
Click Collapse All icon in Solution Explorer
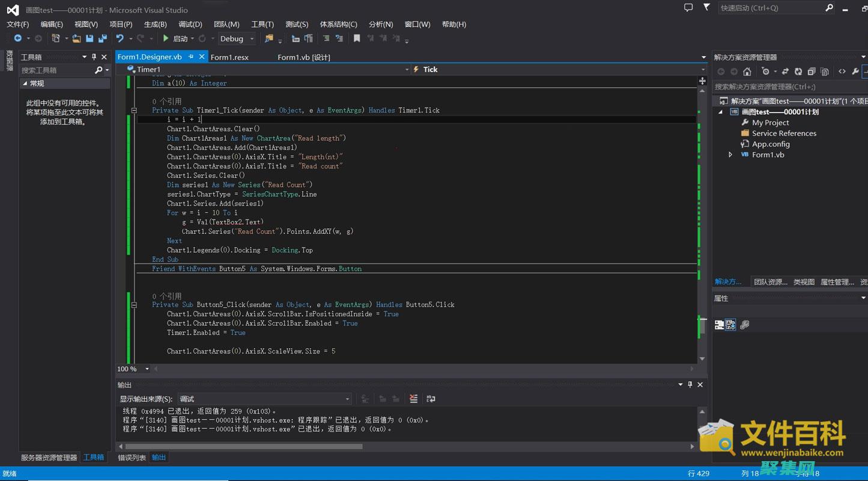click(812, 72)
